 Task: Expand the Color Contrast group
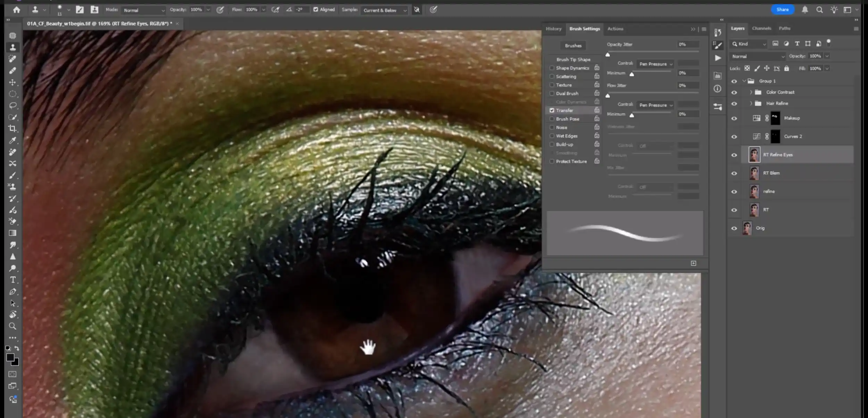pos(751,92)
